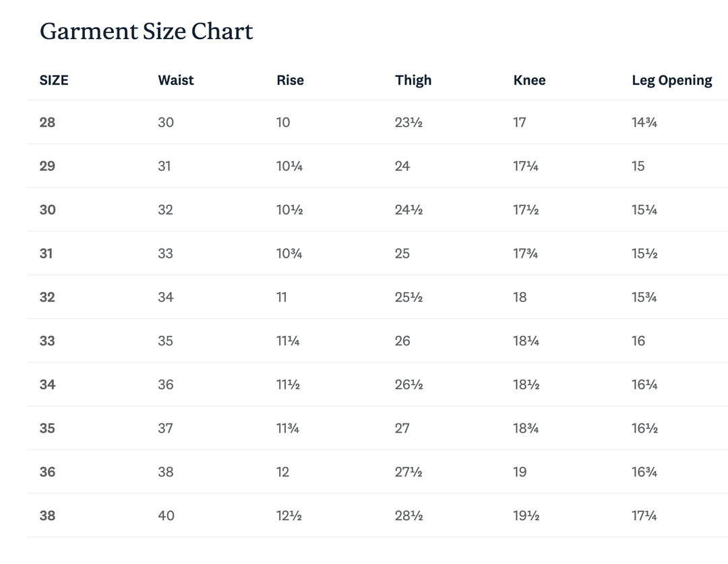This screenshot has height=564, width=728.
Task: Click the size 32 row label
Action: [47, 297]
